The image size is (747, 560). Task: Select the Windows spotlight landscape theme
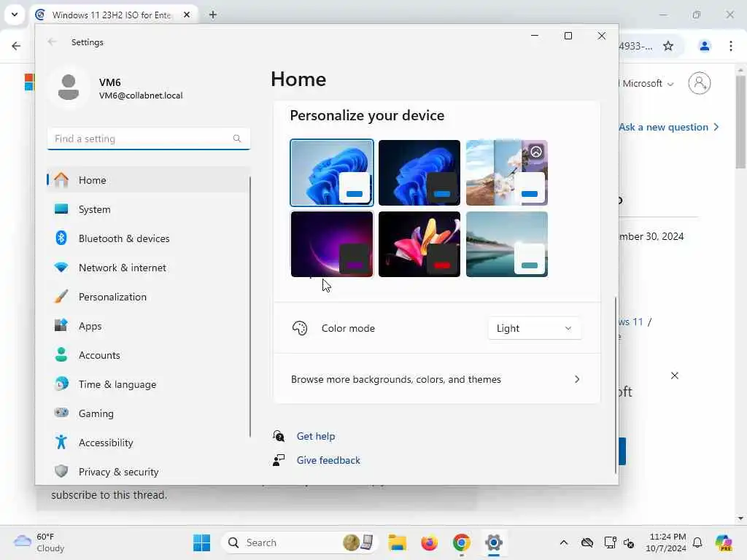pos(507,172)
